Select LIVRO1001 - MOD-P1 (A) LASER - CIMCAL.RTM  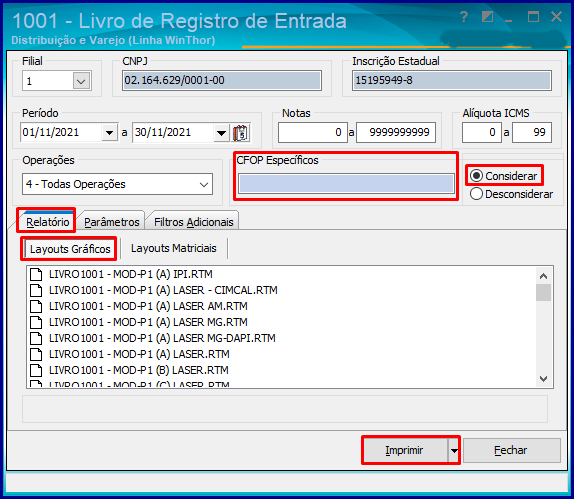click(163, 290)
